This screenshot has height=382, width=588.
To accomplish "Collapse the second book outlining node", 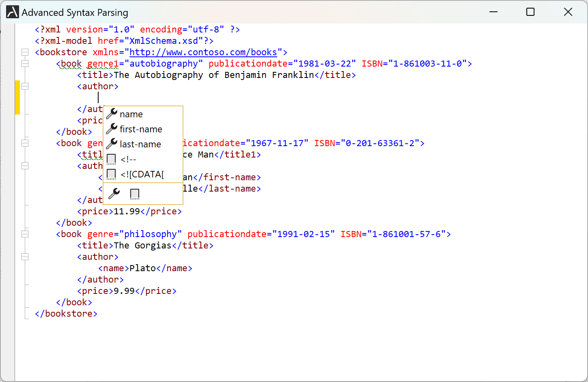I will pos(25,143).
